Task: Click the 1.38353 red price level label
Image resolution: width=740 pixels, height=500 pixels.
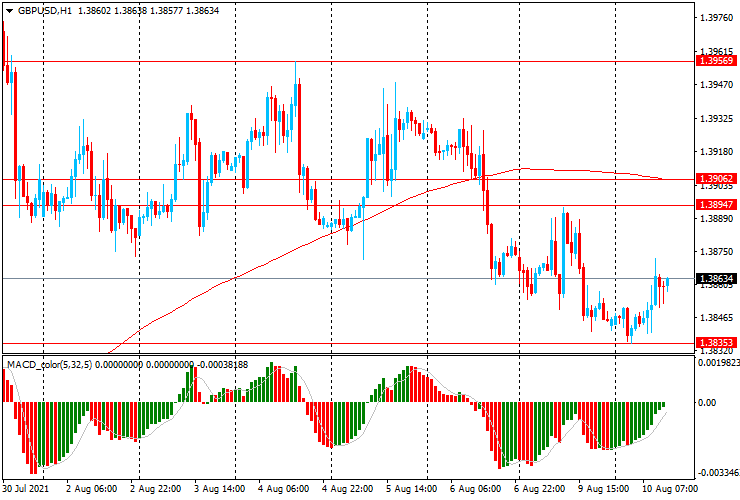Action: pos(716,342)
